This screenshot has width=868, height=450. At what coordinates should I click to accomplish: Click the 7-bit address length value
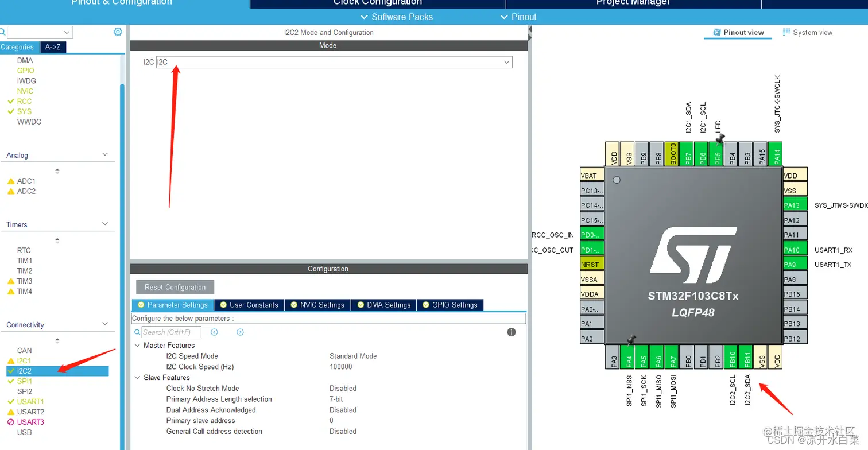click(x=336, y=399)
